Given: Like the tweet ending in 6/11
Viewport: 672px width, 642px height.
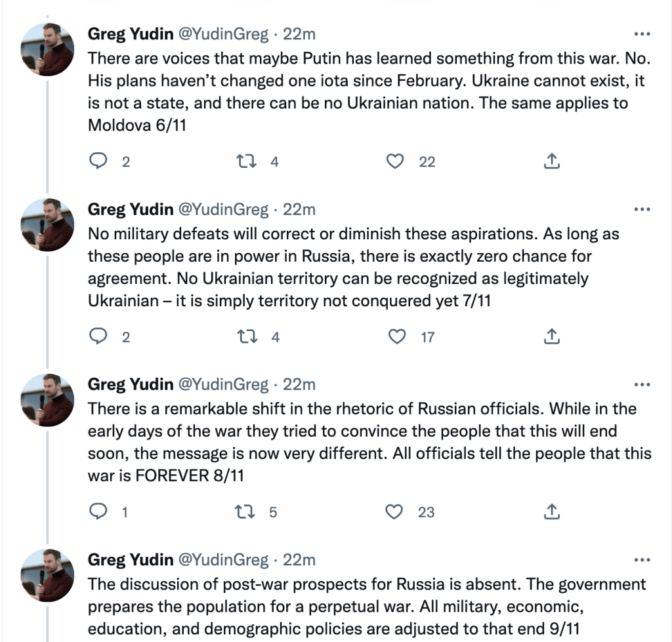Looking at the screenshot, I should pyautogui.click(x=395, y=161).
